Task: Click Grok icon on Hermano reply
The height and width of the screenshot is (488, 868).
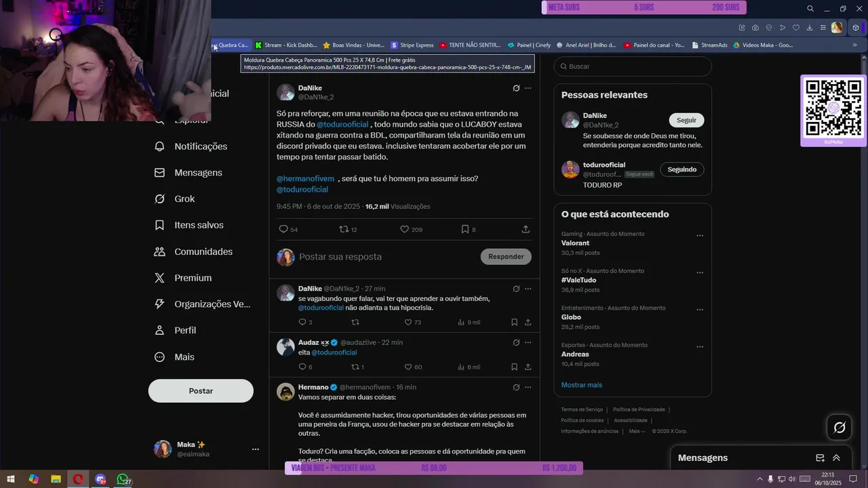Action: 516,387
